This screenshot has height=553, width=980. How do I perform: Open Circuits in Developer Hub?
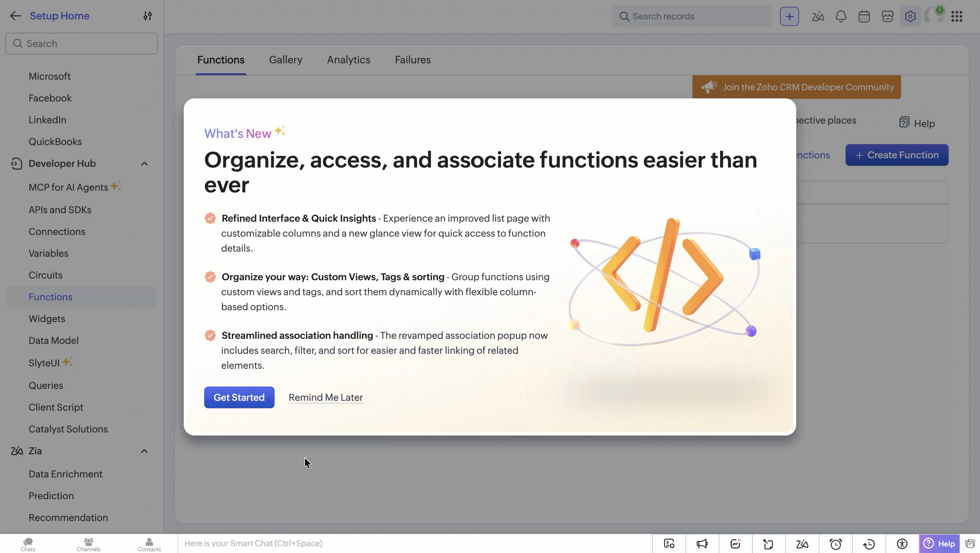click(x=45, y=275)
